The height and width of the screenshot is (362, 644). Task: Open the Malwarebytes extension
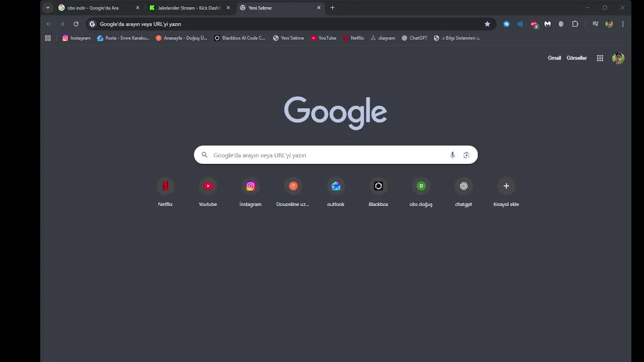click(547, 24)
